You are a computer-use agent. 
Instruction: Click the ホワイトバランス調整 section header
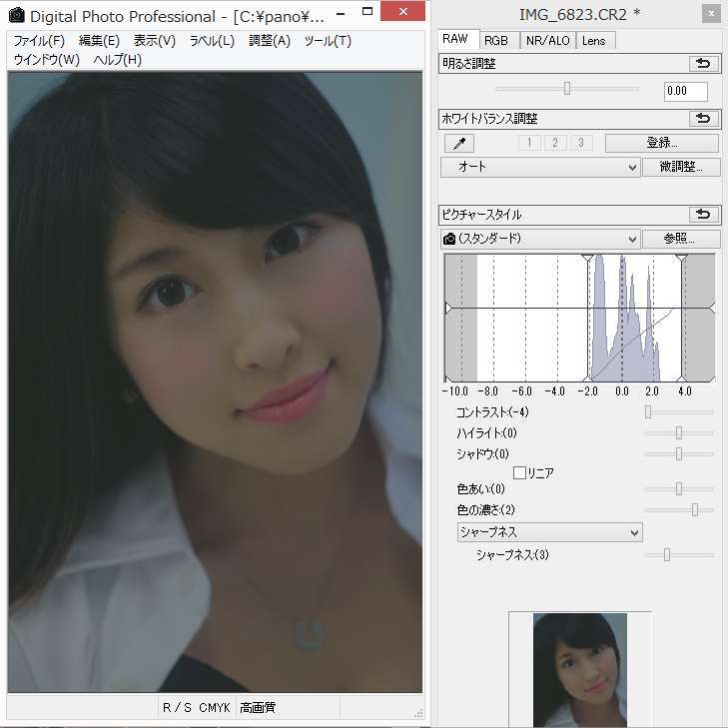pos(579,119)
